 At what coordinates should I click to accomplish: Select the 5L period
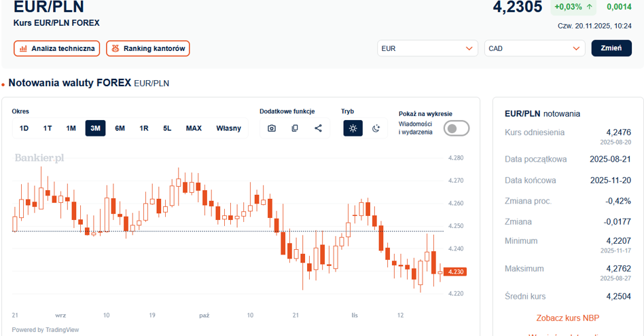[167, 128]
